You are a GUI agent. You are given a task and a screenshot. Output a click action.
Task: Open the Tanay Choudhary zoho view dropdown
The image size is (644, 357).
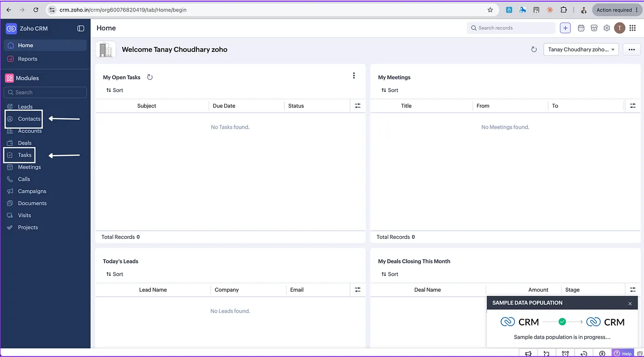(x=581, y=50)
